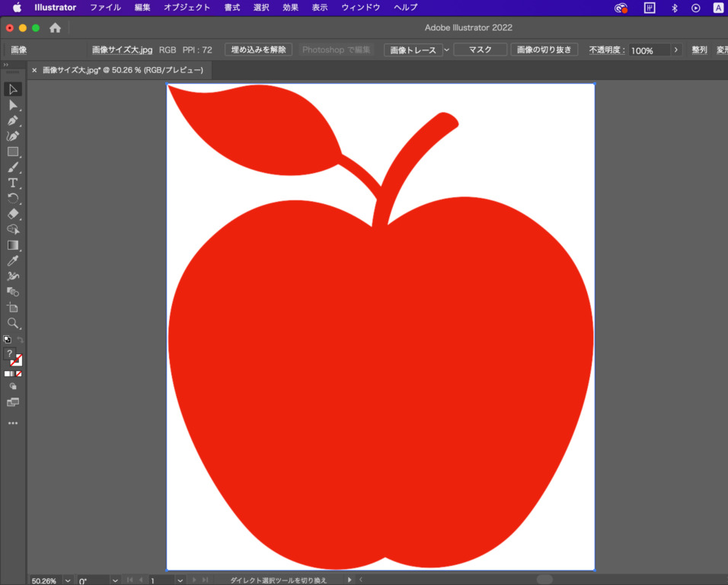The width and height of the screenshot is (728, 585).
Task: Click the opacity 100% field
Action: (x=650, y=50)
